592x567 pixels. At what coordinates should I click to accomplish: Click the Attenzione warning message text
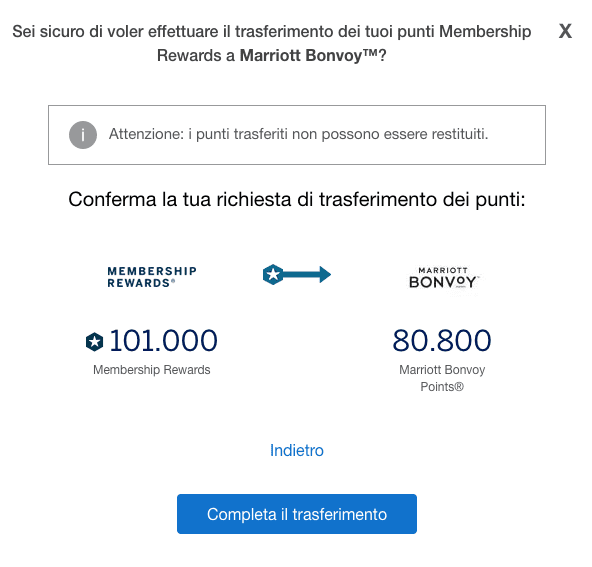click(299, 134)
